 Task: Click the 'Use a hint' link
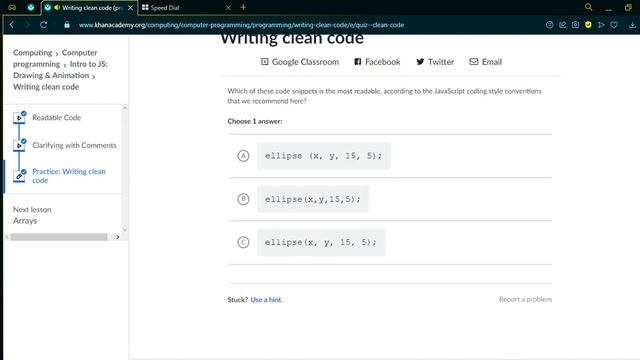pyautogui.click(x=266, y=300)
